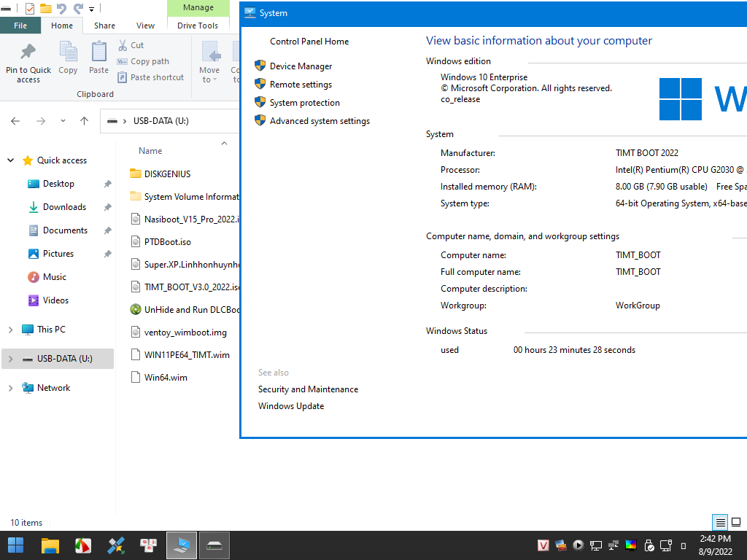The width and height of the screenshot is (747, 560).
Task: Open Customize Quick Access Toolbar dropdown
Action: pyautogui.click(x=91, y=9)
